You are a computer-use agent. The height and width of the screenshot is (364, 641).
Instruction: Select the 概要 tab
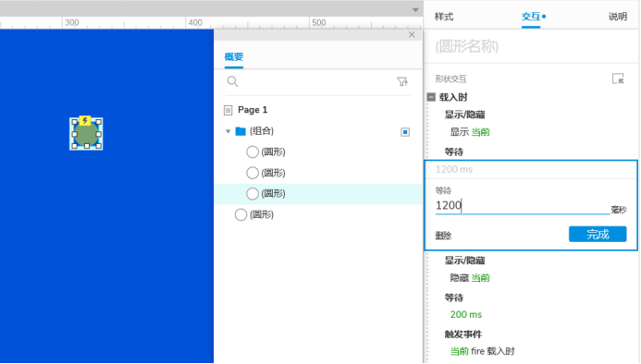coord(234,56)
